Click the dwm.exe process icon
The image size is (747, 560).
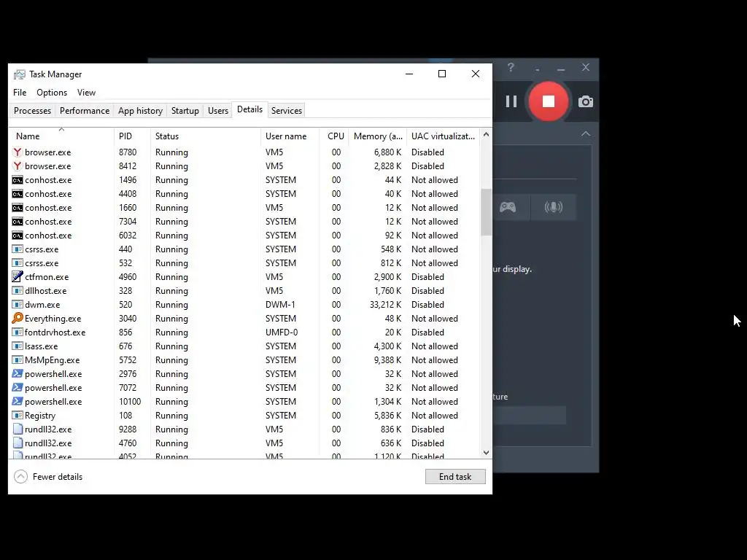(18, 304)
